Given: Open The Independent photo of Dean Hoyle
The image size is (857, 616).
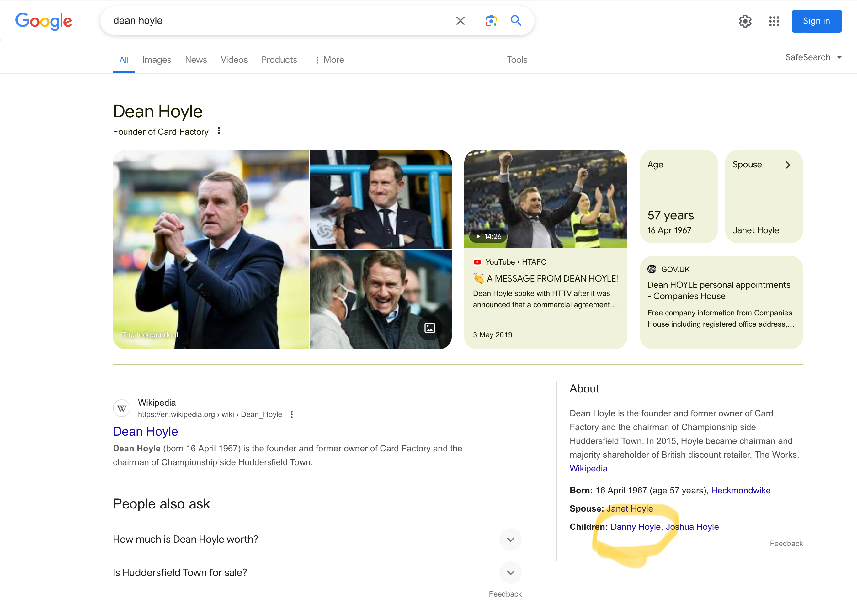Looking at the screenshot, I should pyautogui.click(x=210, y=249).
